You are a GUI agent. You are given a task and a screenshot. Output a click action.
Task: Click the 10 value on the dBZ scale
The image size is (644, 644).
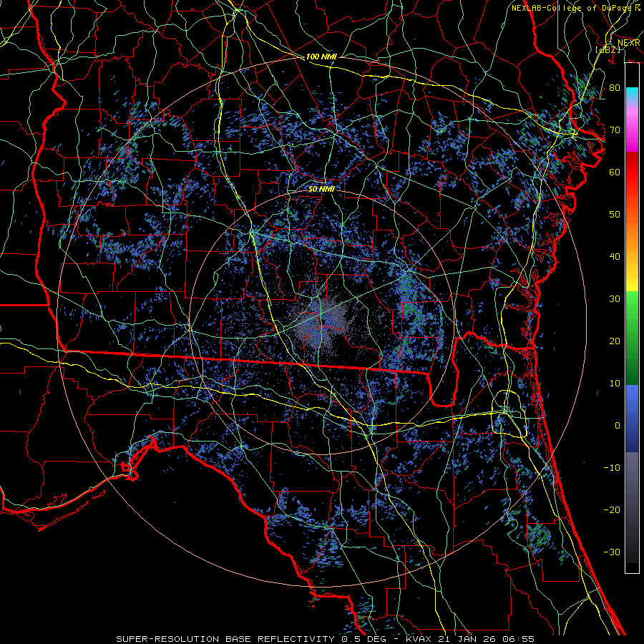click(615, 384)
